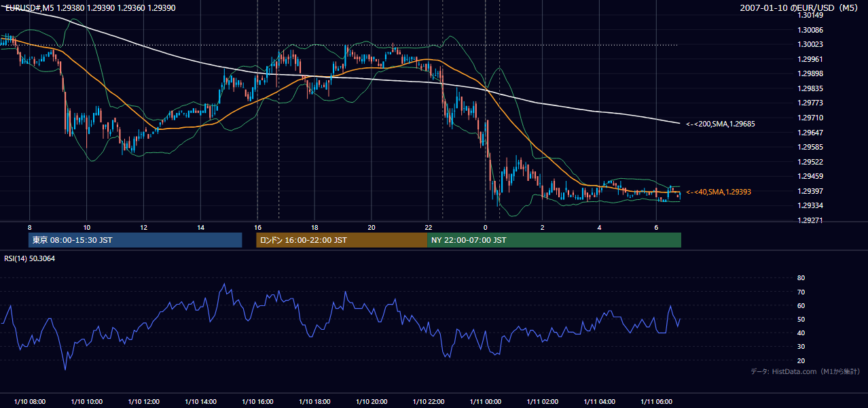
Task: Click price axis value 1.29898
Action: tap(812, 73)
